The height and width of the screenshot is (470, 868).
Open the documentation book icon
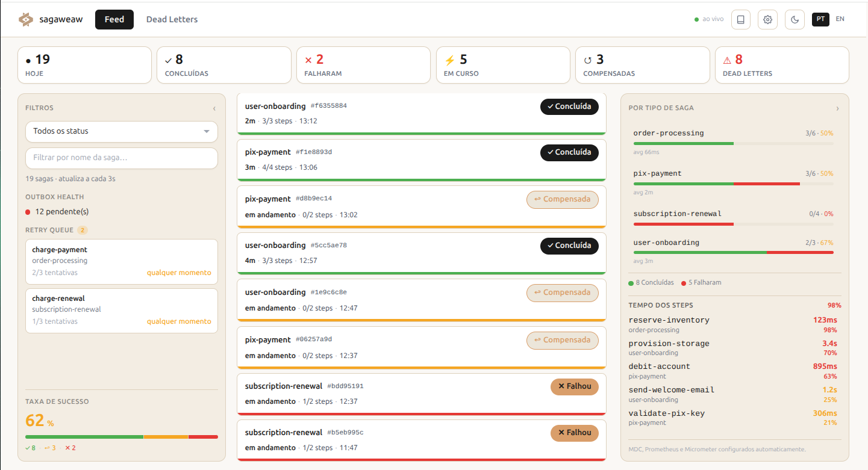(x=741, y=19)
